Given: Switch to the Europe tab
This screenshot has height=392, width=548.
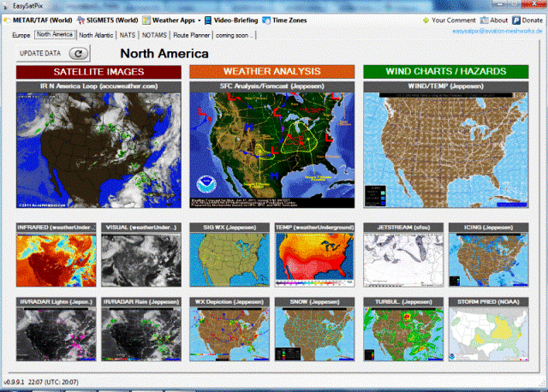Looking at the screenshot, I should pyautogui.click(x=21, y=35).
